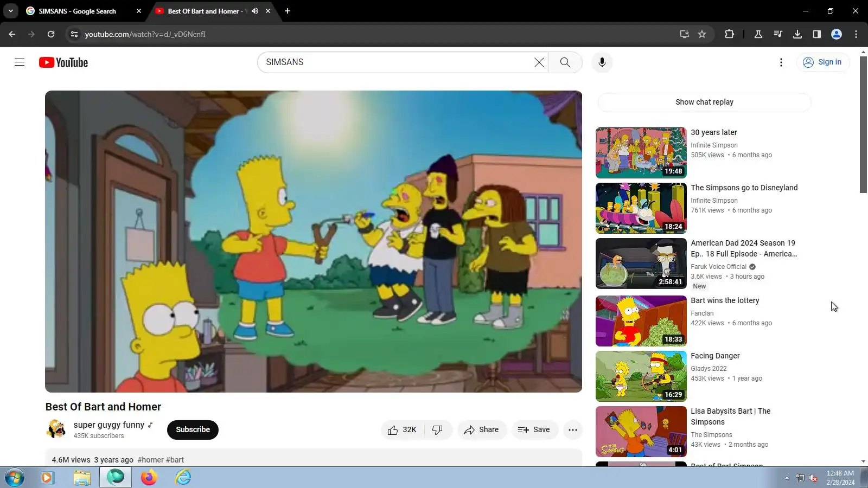
Task: Open Windows Media Player from taskbar
Action: tap(48, 478)
